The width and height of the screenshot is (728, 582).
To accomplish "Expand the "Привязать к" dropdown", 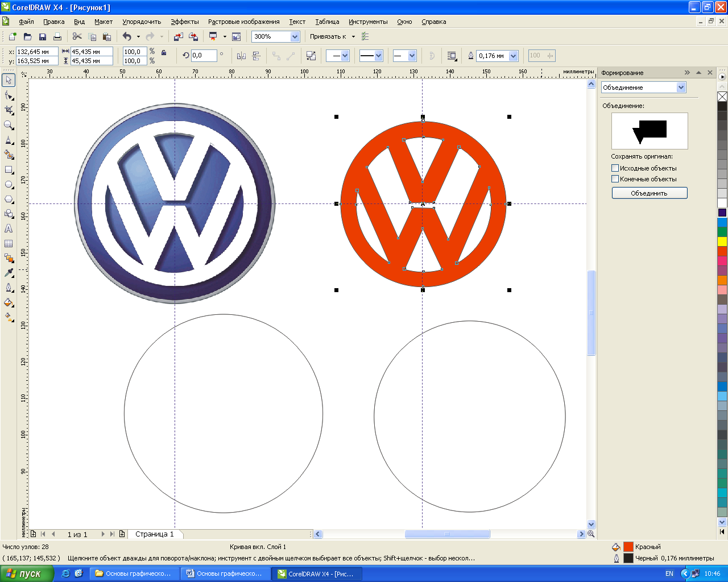I will point(353,36).
